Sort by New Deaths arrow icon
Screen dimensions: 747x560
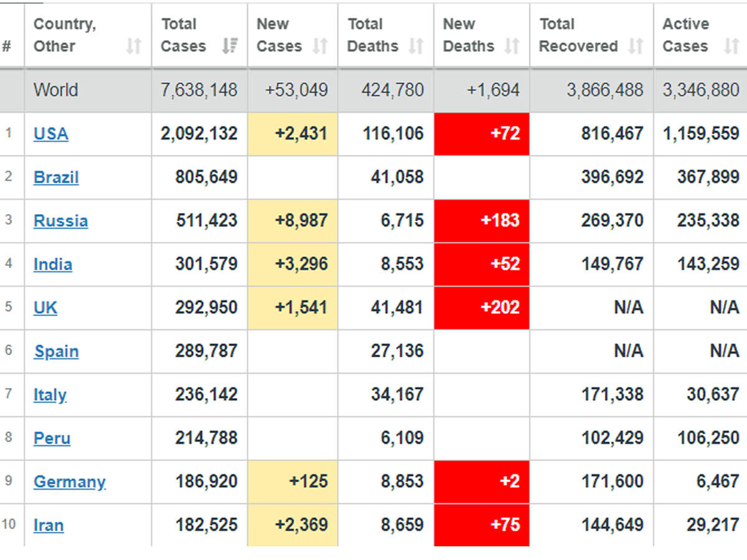pyautogui.click(x=512, y=46)
